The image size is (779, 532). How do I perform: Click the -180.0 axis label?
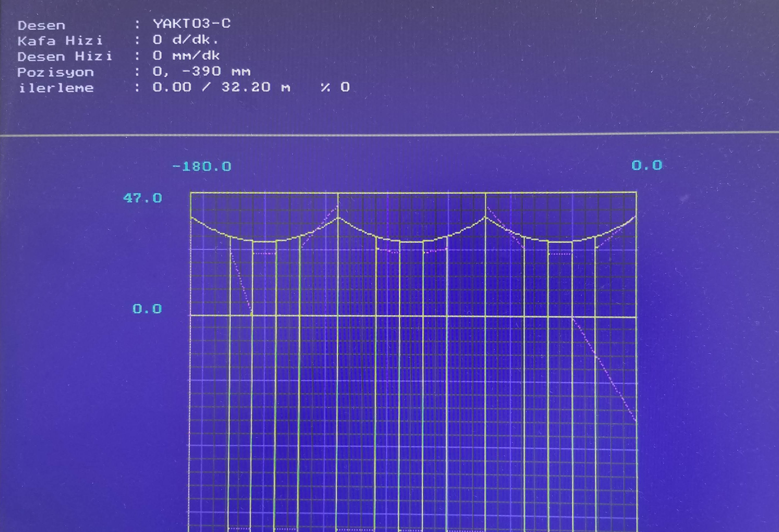(202, 166)
